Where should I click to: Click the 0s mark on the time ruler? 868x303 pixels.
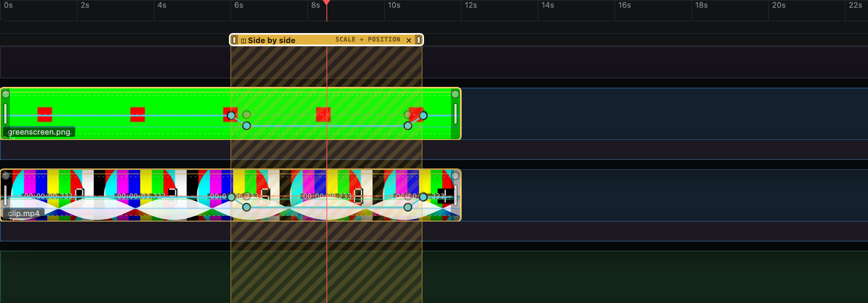click(8, 5)
